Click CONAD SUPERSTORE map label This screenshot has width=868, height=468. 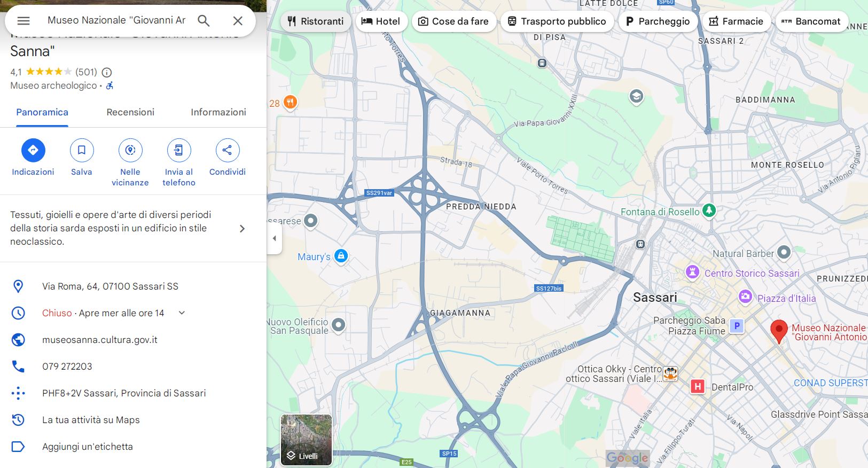[x=831, y=383]
